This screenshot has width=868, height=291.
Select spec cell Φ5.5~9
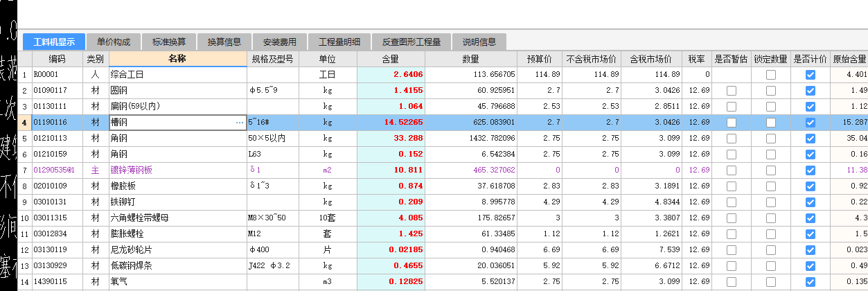pyautogui.click(x=273, y=90)
